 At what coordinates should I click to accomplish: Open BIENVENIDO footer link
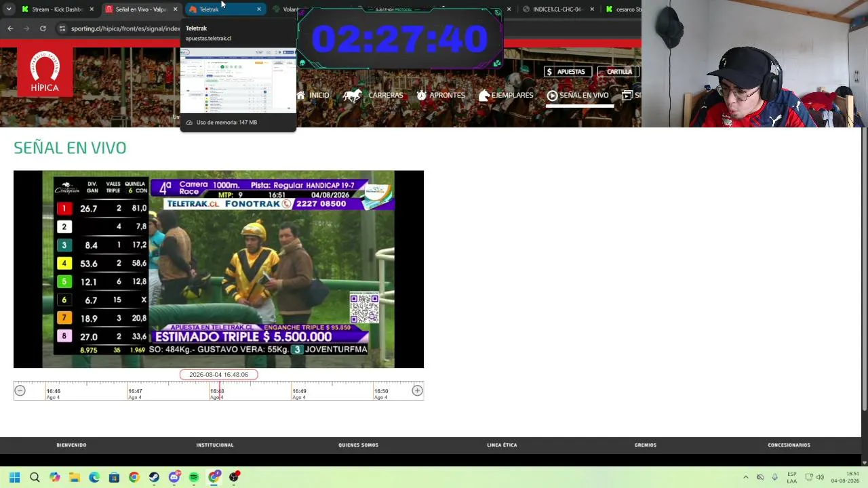(x=71, y=445)
